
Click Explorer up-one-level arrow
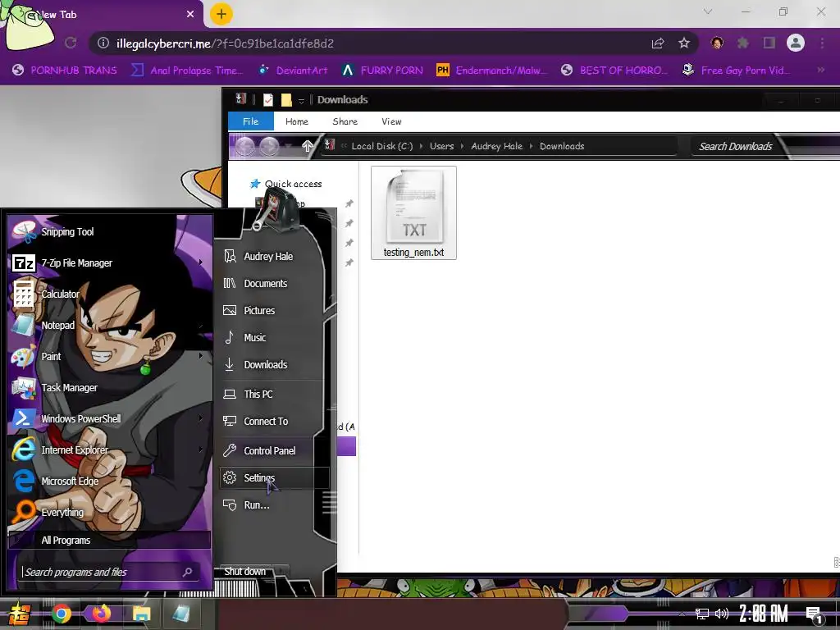pyautogui.click(x=308, y=146)
